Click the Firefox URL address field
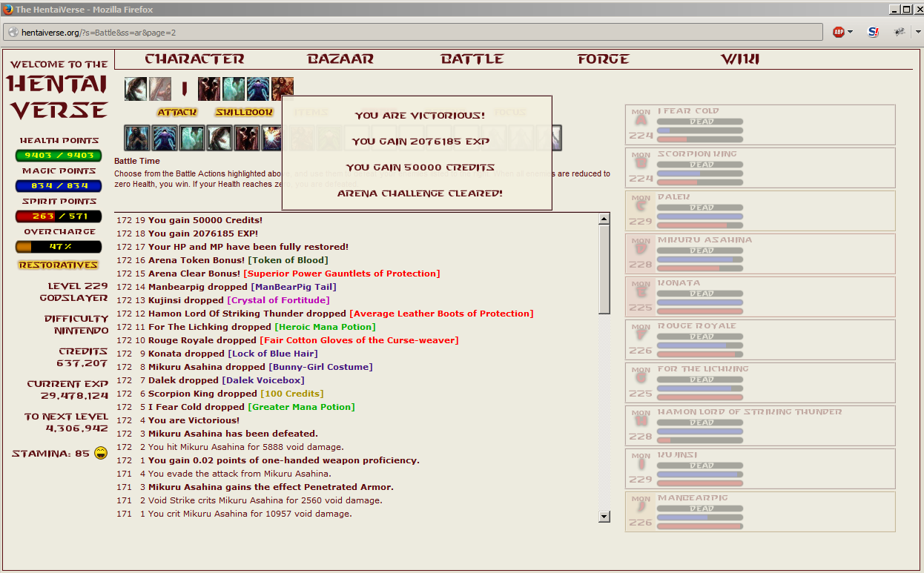Viewport: 924px width, 573px height. click(413, 33)
